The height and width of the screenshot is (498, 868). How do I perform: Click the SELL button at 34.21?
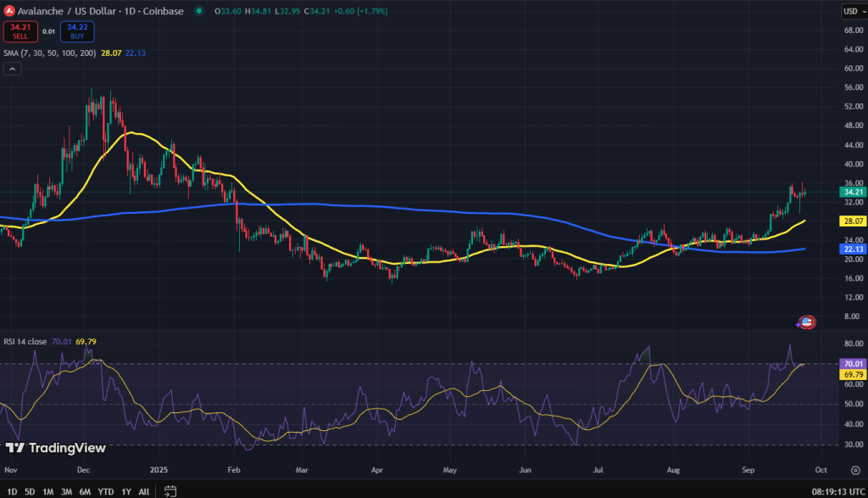19,31
